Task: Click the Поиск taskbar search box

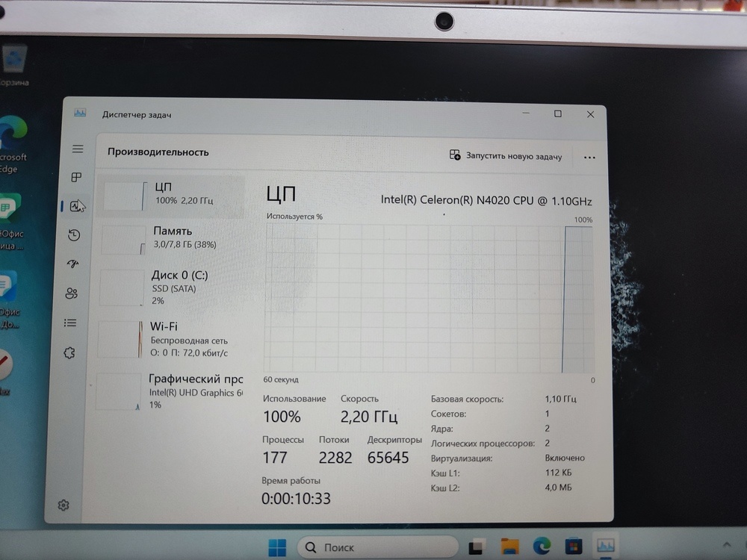Action: [x=377, y=547]
